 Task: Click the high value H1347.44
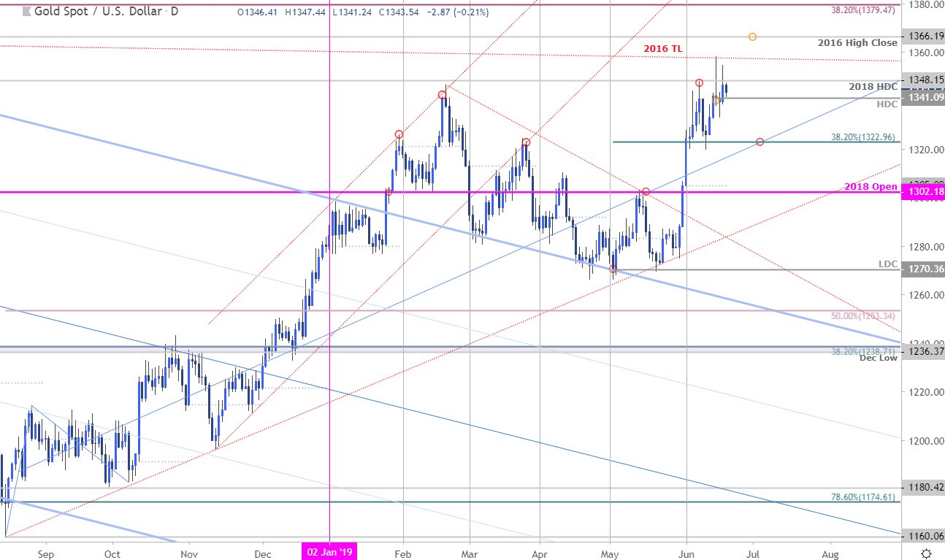(307, 12)
